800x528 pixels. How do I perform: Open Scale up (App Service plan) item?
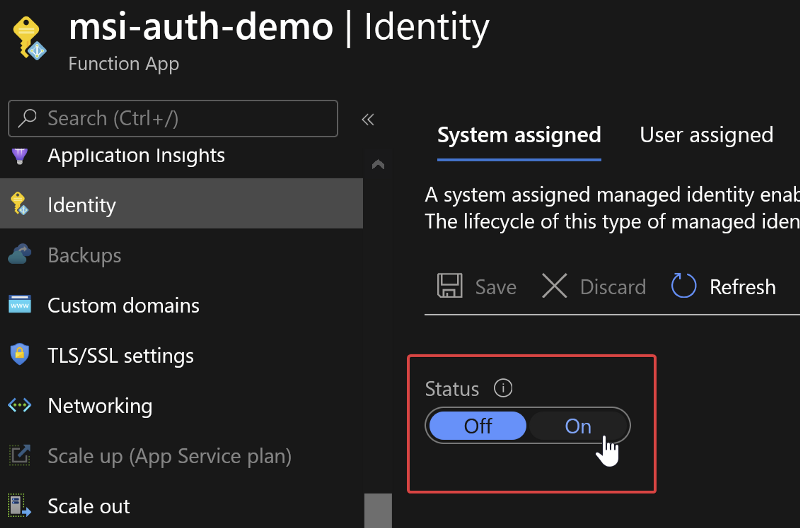[x=182, y=455]
